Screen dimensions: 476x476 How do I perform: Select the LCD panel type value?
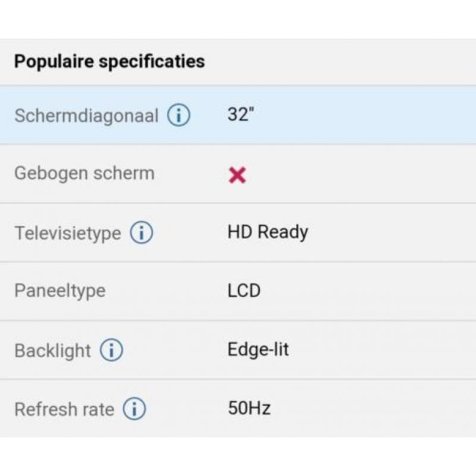point(244,290)
